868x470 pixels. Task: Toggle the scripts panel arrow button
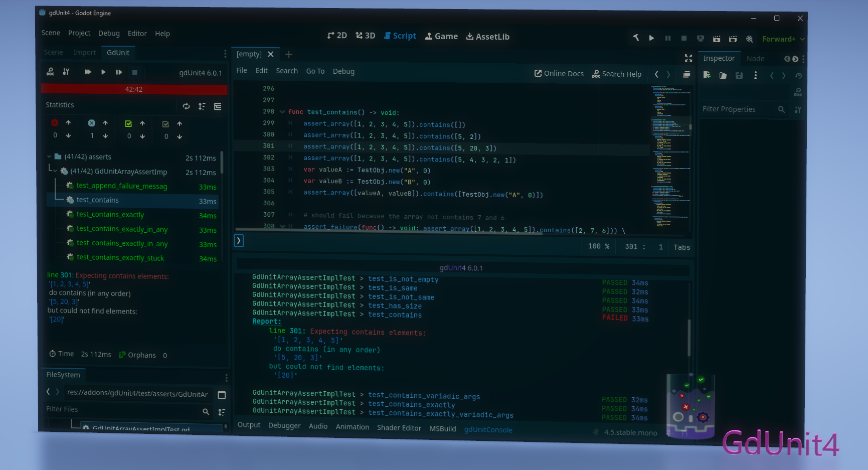coord(239,241)
